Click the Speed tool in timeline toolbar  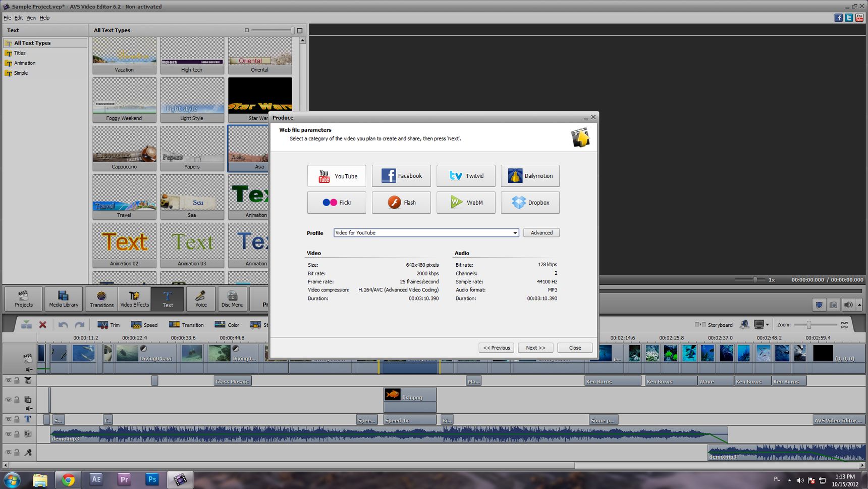tap(144, 325)
